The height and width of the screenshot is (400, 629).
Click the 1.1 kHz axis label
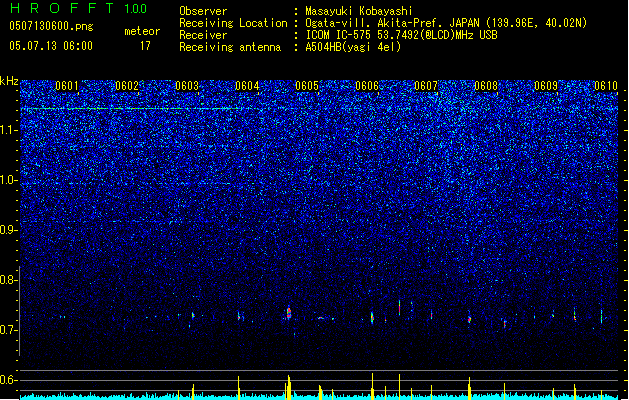[x=9, y=130]
